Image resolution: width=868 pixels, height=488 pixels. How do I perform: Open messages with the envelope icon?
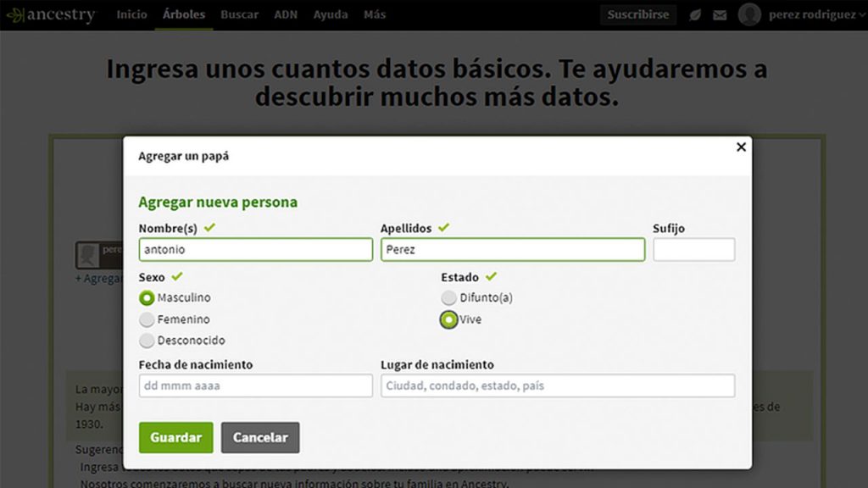[720, 14]
